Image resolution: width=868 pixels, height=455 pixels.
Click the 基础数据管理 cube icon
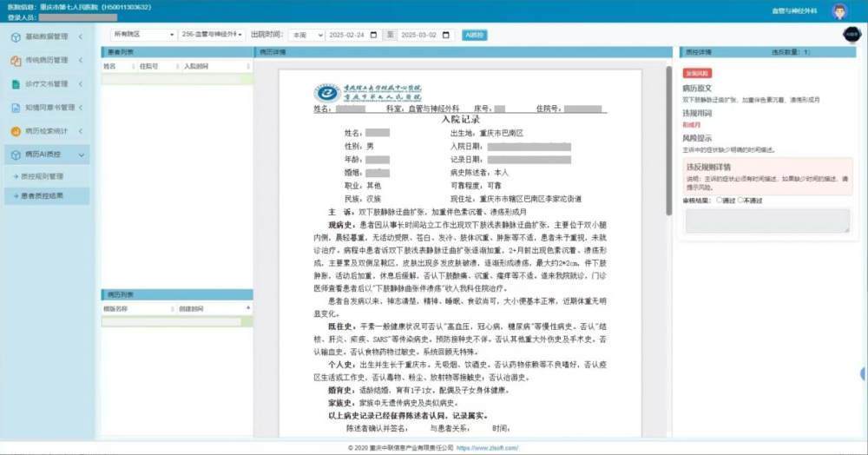tap(15, 37)
